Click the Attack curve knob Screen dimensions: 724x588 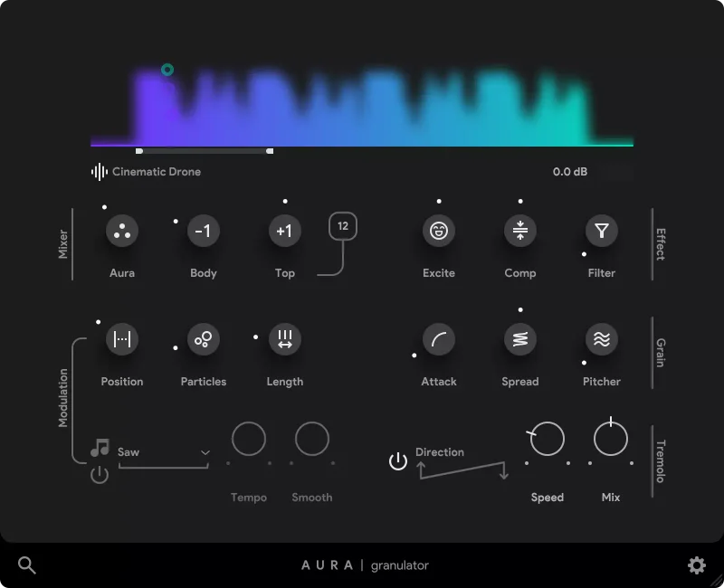[x=439, y=339]
